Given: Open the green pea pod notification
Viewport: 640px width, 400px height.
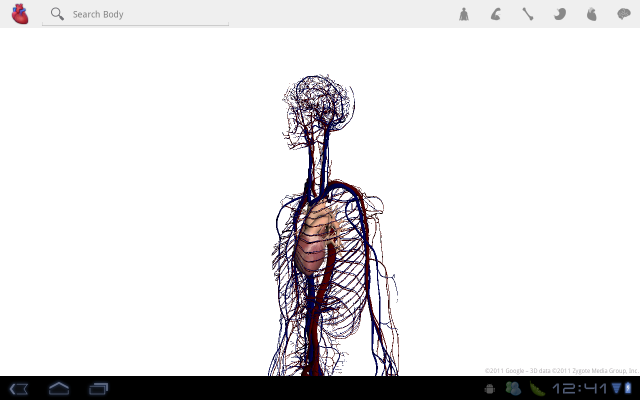Looking at the screenshot, I should tap(537, 389).
